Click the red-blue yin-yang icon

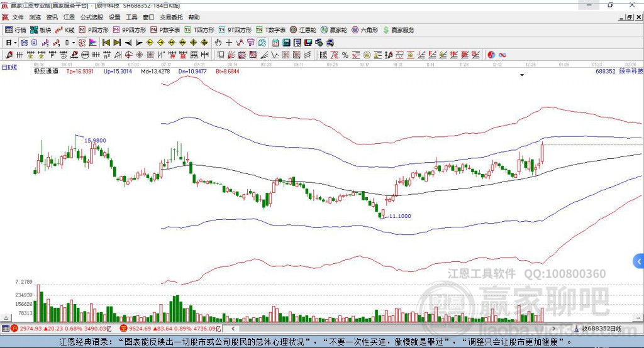pos(491,55)
